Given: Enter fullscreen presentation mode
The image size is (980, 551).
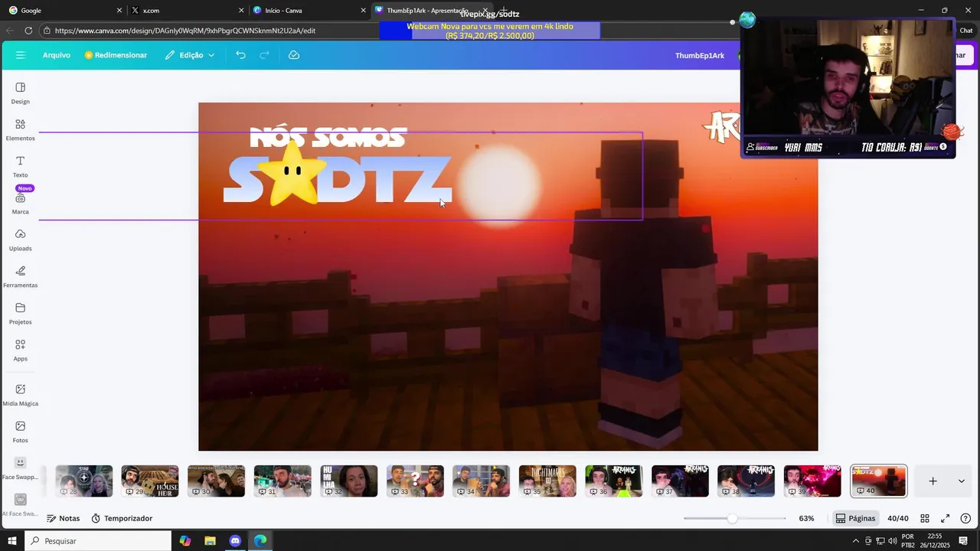Looking at the screenshot, I should coord(945,518).
